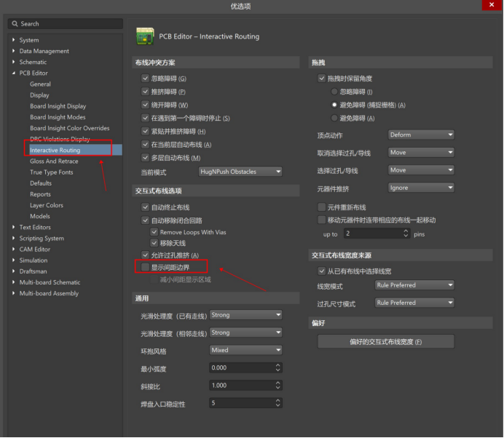Select Board Insight Display page
The width and height of the screenshot is (504, 438).
58,106
